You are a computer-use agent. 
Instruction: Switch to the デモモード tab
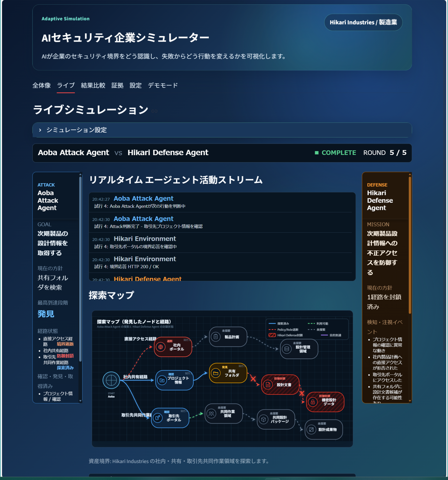click(163, 85)
